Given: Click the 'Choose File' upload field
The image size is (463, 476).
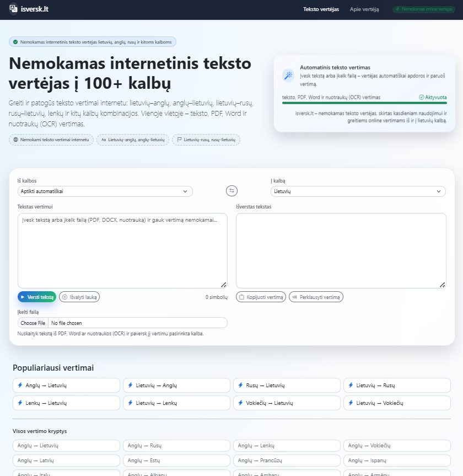Looking at the screenshot, I should 33,322.
